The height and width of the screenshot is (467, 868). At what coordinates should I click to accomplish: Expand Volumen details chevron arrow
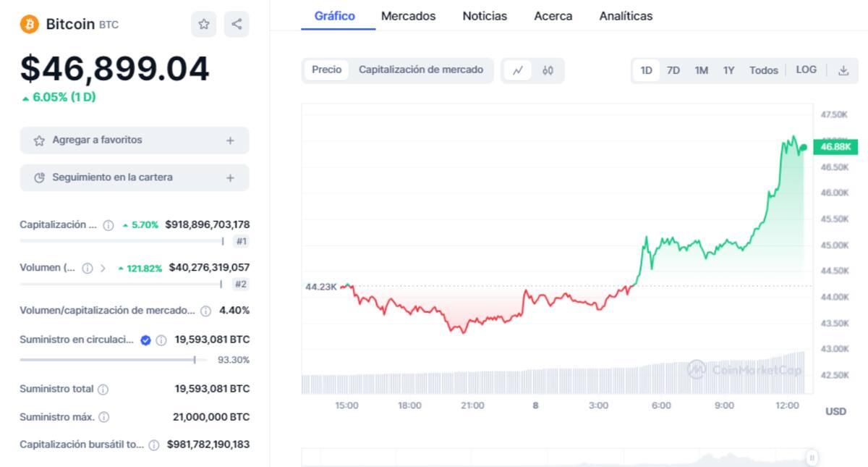pyautogui.click(x=103, y=268)
